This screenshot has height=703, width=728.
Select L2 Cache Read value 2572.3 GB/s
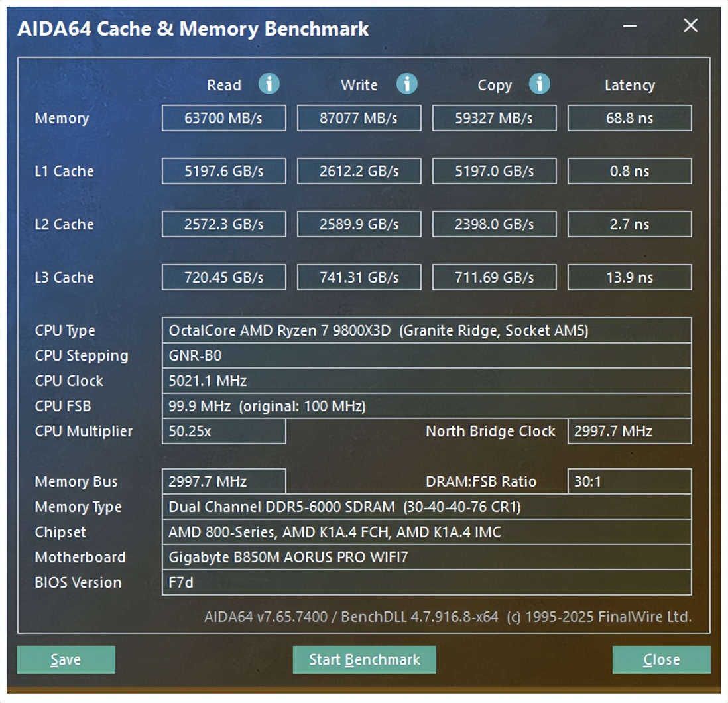224,224
